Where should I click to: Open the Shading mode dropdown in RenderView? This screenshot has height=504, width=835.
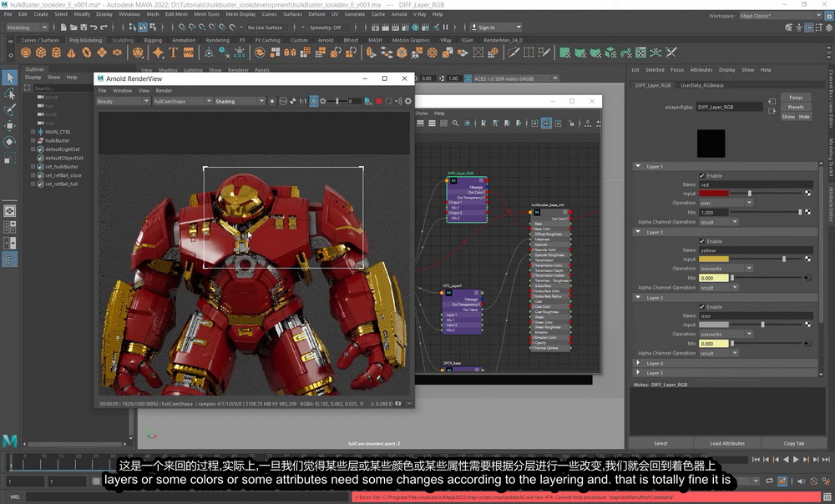239,101
